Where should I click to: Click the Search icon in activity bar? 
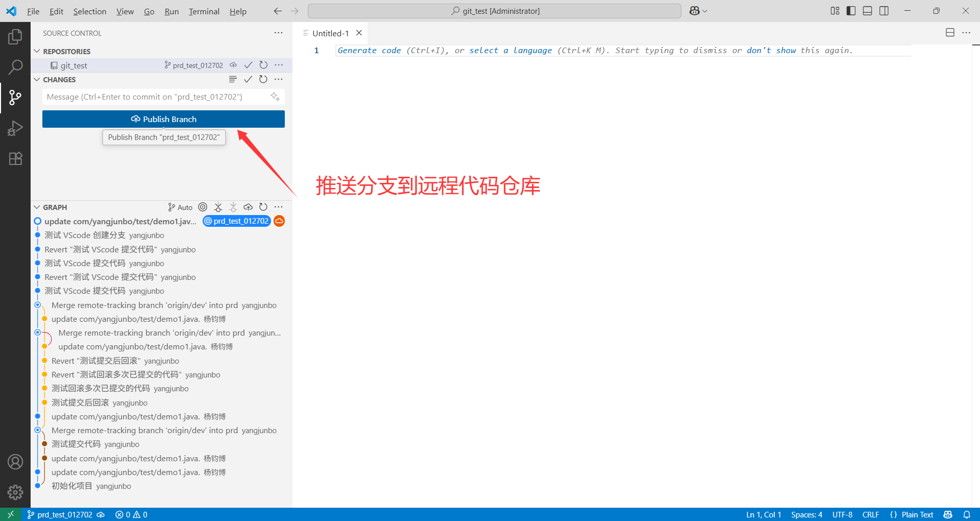pos(15,66)
